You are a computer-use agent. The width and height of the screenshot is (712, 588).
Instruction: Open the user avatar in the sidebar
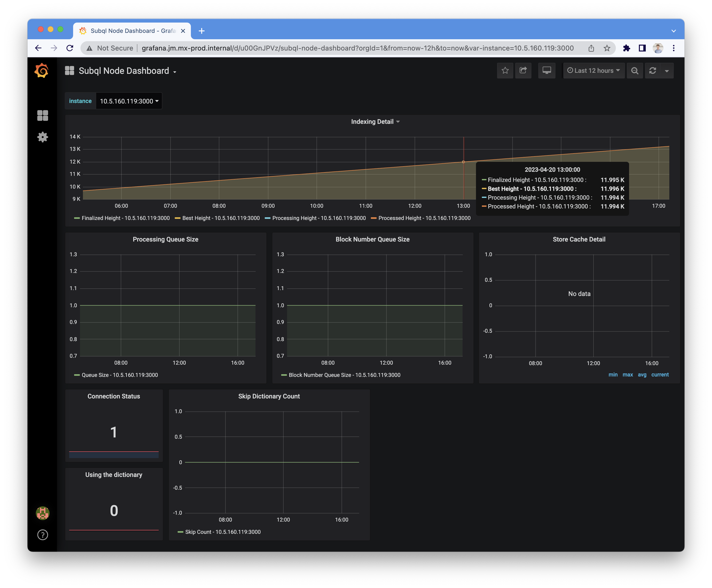click(x=42, y=513)
